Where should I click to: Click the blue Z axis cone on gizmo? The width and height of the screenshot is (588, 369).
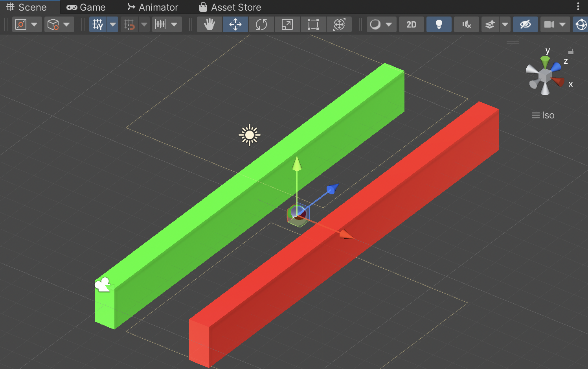click(556, 67)
